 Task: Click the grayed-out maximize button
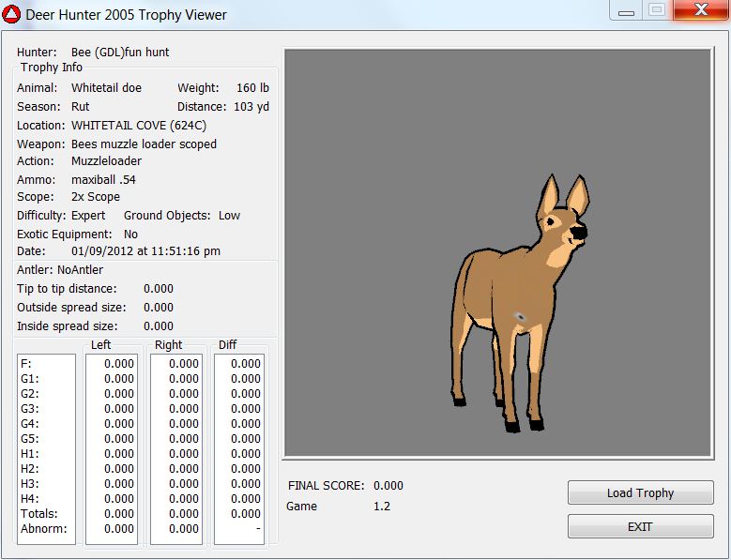click(656, 10)
